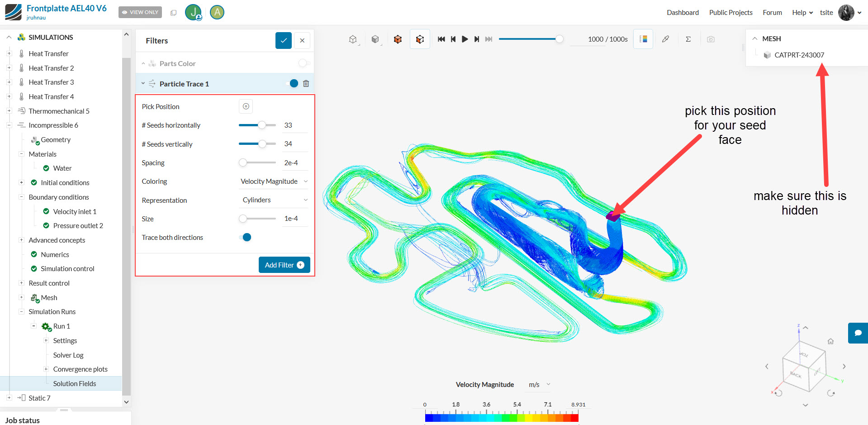Click the highlighted orange-and-black cube render icon
Viewport: 868px width, 425px height.
pos(420,39)
